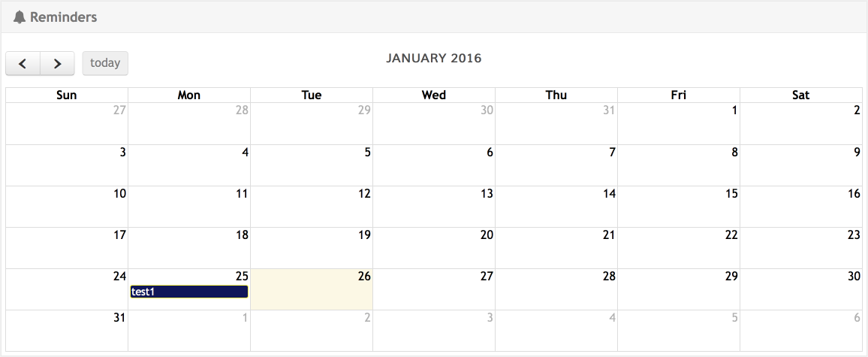This screenshot has height=357, width=868.
Task: Go to next month with right arrow
Action: [x=57, y=64]
